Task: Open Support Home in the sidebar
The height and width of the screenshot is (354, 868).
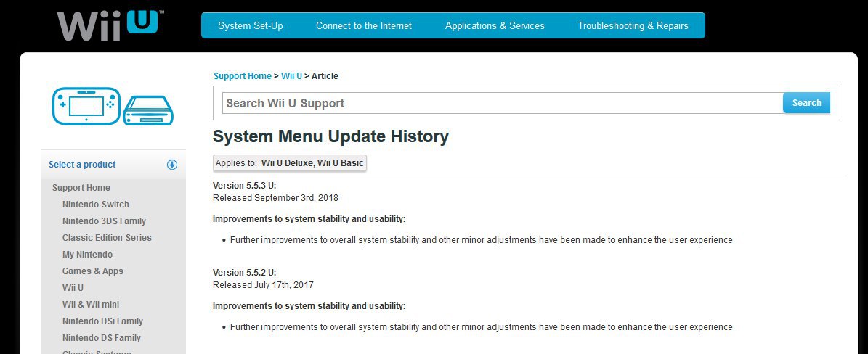Action: pyautogui.click(x=81, y=188)
